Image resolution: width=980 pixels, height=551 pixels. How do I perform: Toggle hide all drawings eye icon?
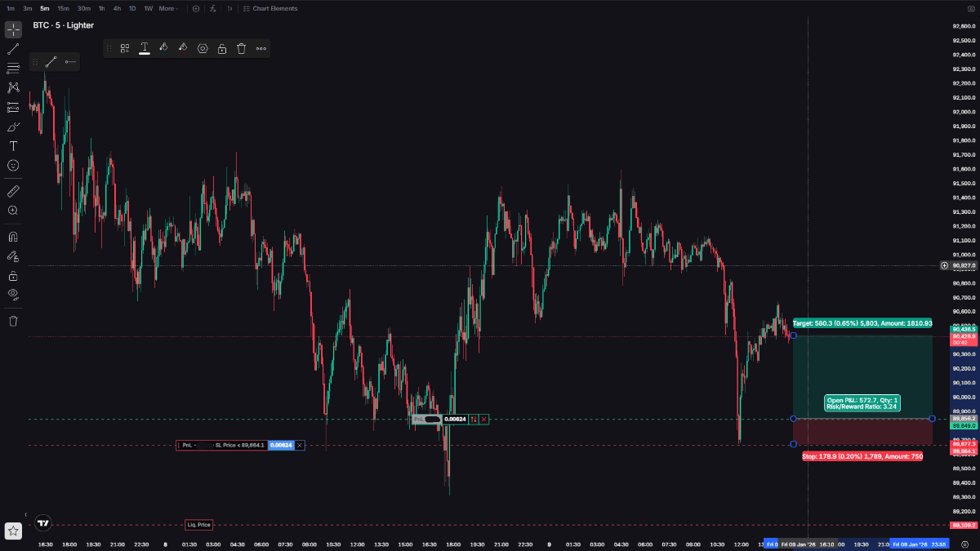pyautogui.click(x=13, y=293)
